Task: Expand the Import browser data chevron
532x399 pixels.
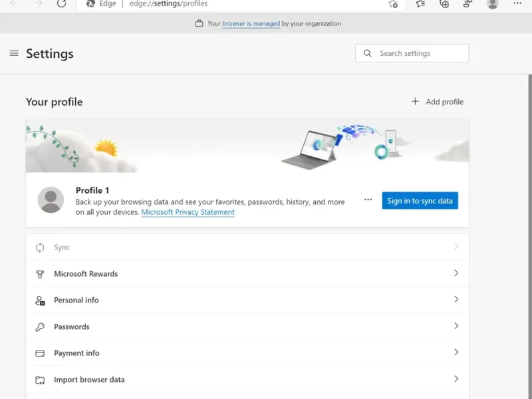Action: pyautogui.click(x=456, y=378)
